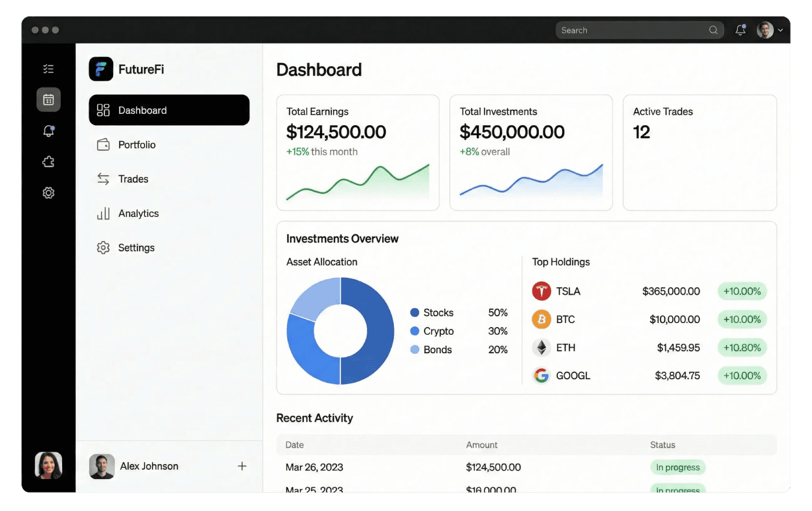Open the Portfolio menu item

(x=137, y=144)
